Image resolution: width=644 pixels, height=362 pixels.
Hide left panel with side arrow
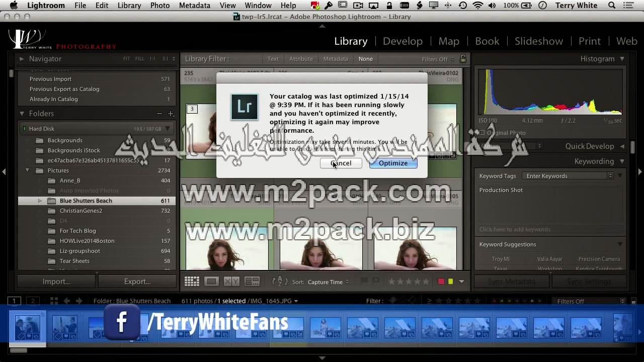pyautogui.click(x=4, y=171)
